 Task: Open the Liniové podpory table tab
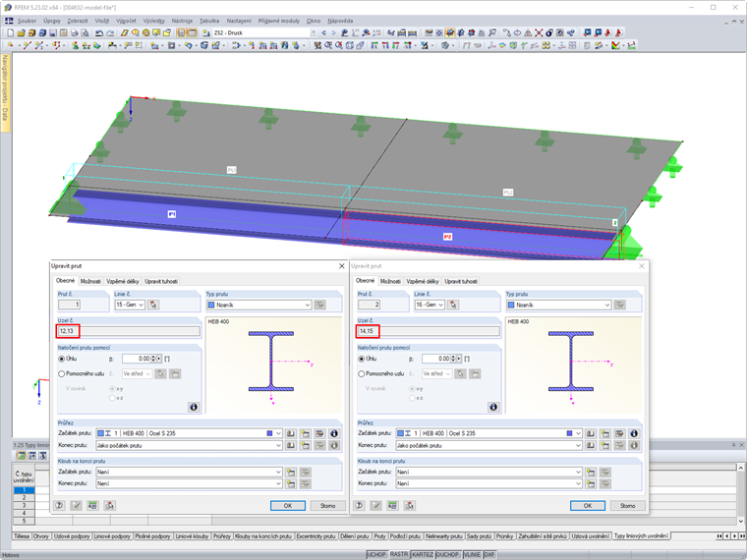(112, 536)
